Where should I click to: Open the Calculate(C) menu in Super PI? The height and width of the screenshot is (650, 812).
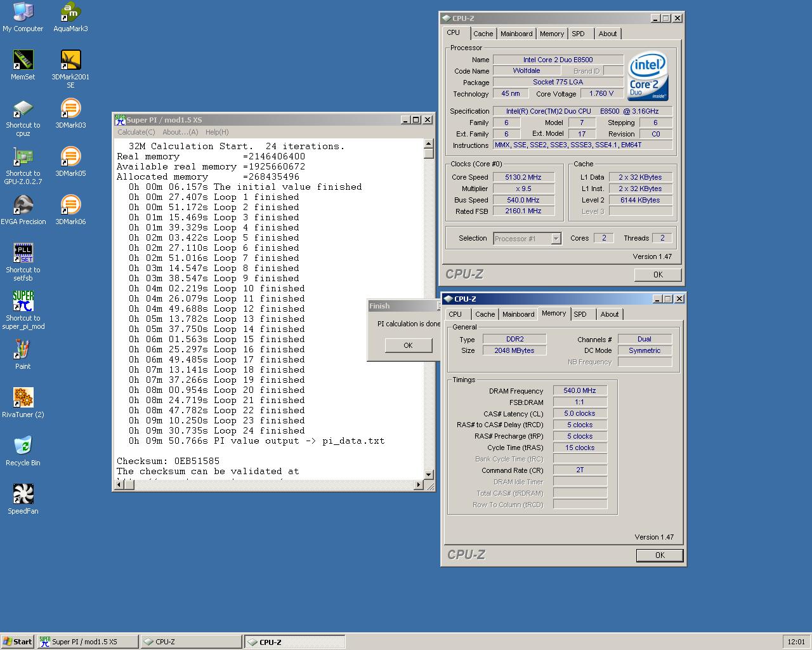136,132
